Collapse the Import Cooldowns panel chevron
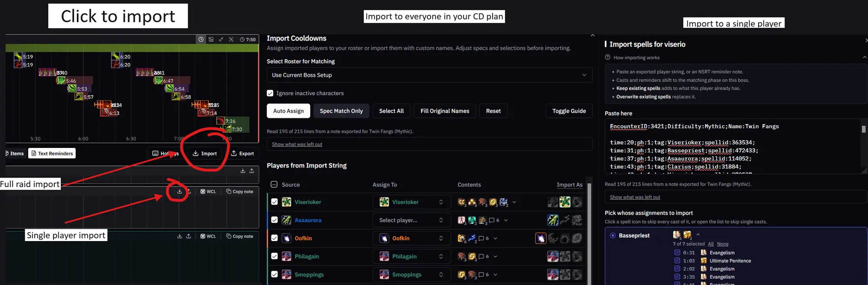 593,35
